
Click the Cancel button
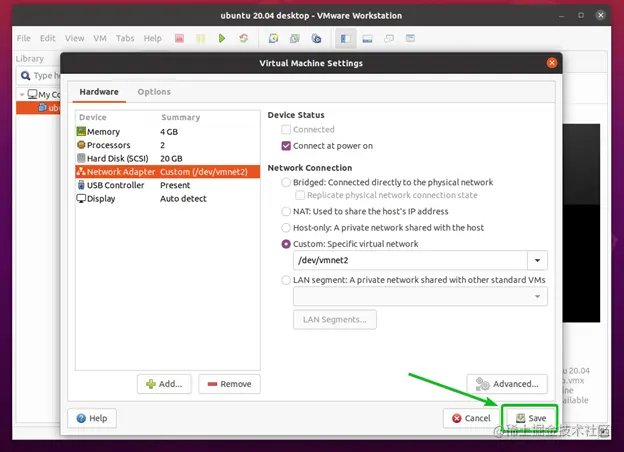(471, 418)
